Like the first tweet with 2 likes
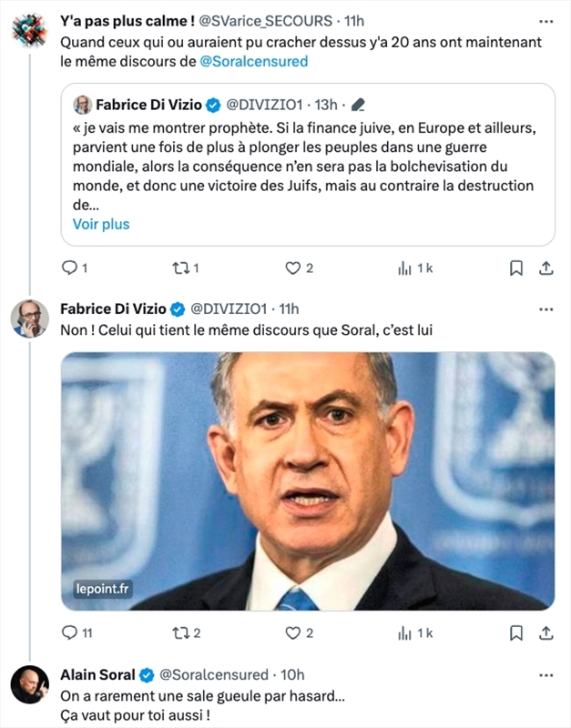 point(293,268)
